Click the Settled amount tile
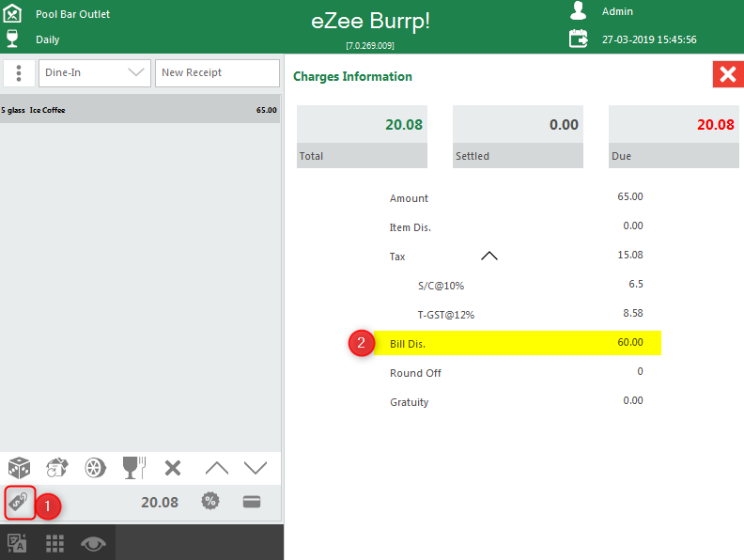744x560 pixels. tap(518, 136)
